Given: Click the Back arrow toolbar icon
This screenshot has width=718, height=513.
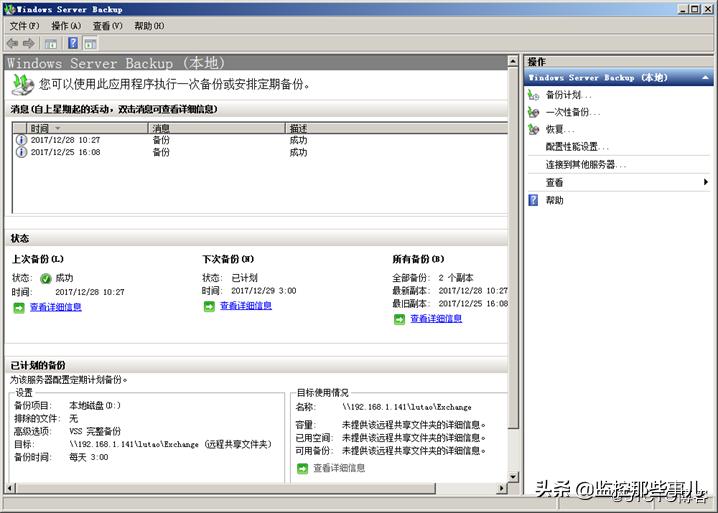Looking at the screenshot, I should pos(12,44).
